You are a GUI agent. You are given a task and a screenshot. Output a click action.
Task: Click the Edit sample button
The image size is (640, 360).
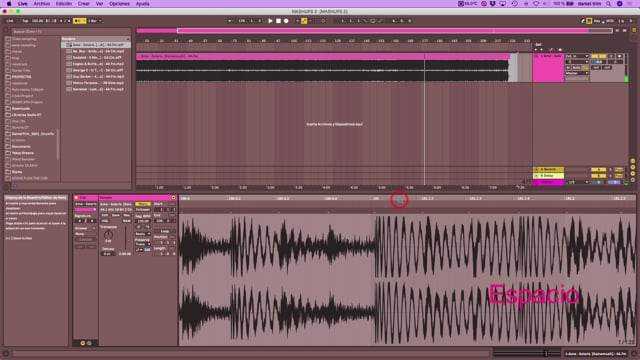[105, 215]
